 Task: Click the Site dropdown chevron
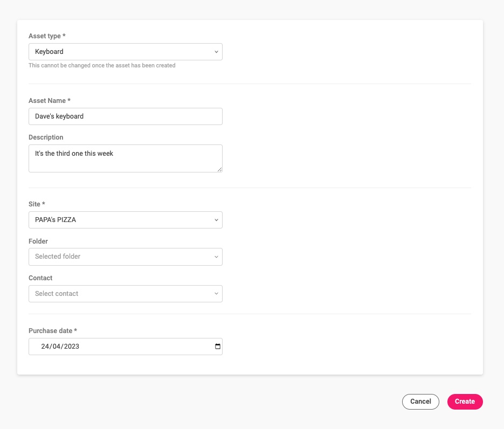tap(216, 220)
